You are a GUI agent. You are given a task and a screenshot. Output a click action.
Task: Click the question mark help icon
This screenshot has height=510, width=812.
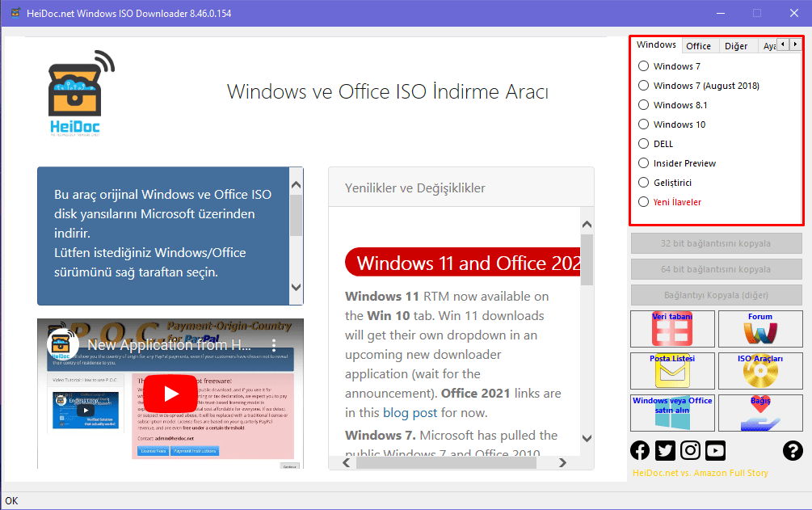coord(793,450)
